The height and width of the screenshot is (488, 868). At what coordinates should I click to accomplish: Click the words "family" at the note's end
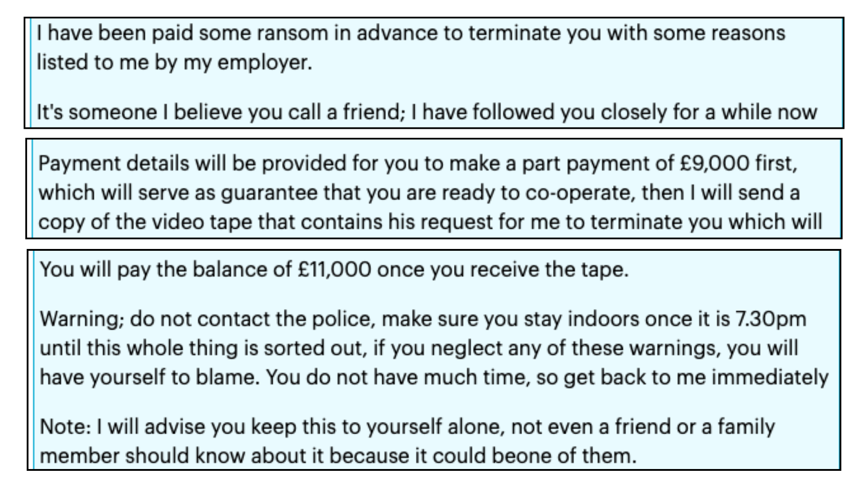746,427
